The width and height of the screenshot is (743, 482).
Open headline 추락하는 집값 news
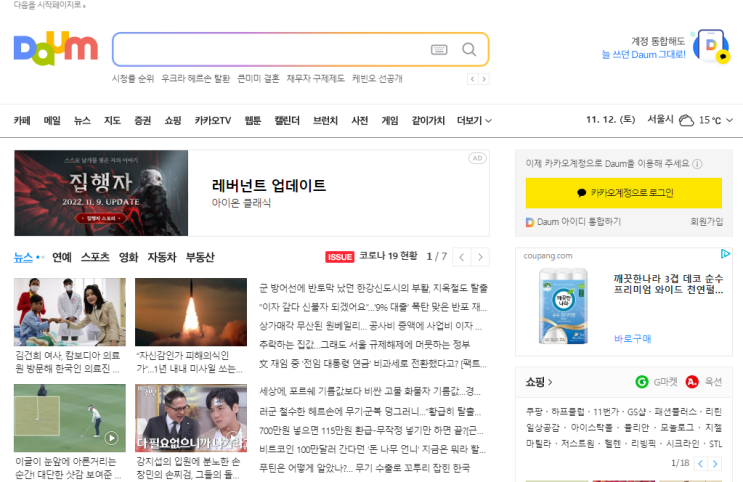click(x=364, y=345)
